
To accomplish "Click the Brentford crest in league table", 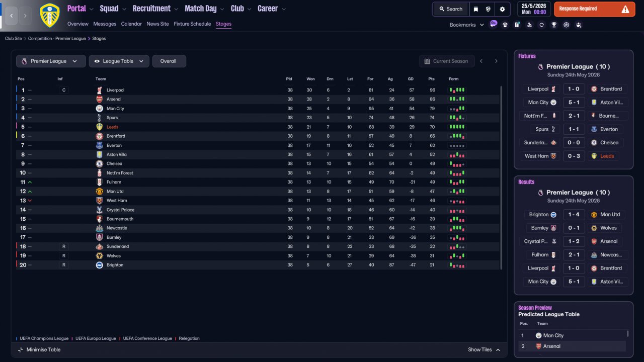I will pyautogui.click(x=99, y=136).
